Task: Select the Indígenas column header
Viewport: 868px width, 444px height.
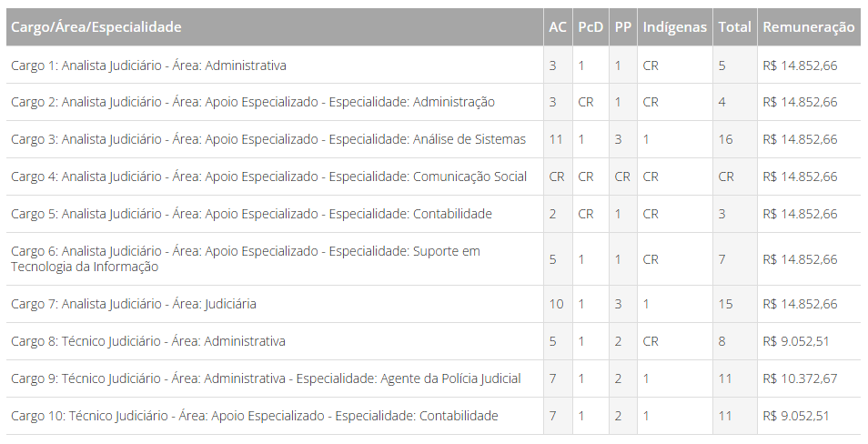Action: pos(675,27)
